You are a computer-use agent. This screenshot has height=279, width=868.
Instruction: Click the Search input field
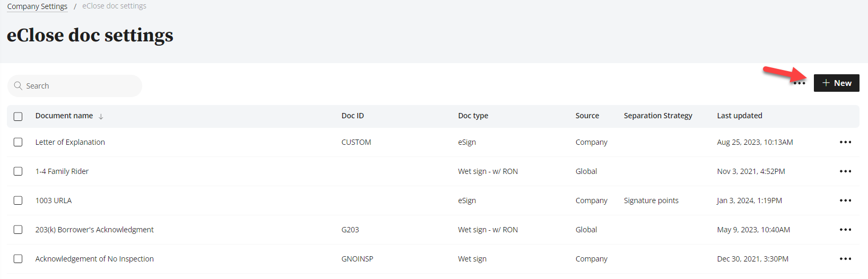pos(80,86)
